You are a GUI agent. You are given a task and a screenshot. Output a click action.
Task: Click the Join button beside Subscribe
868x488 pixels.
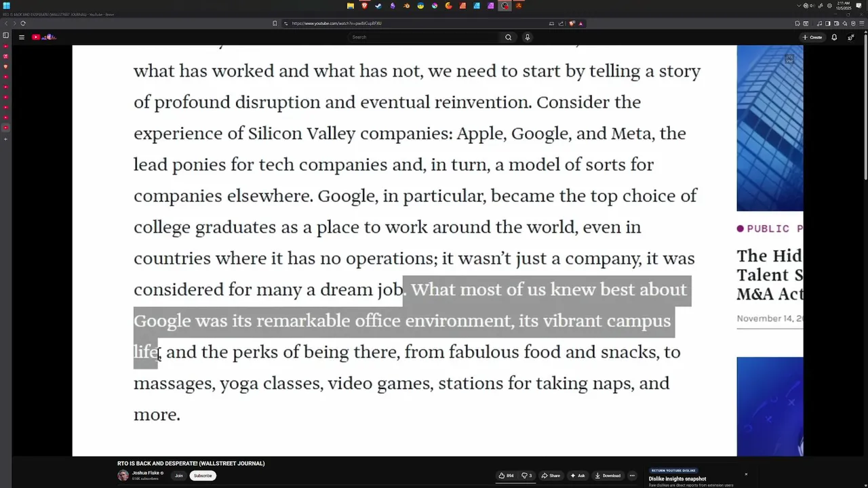coord(179,476)
